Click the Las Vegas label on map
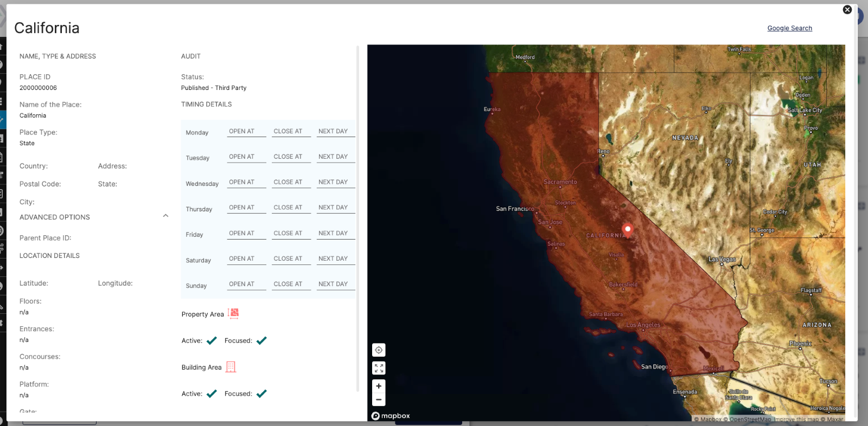 pyautogui.click(x=722, y=260)
